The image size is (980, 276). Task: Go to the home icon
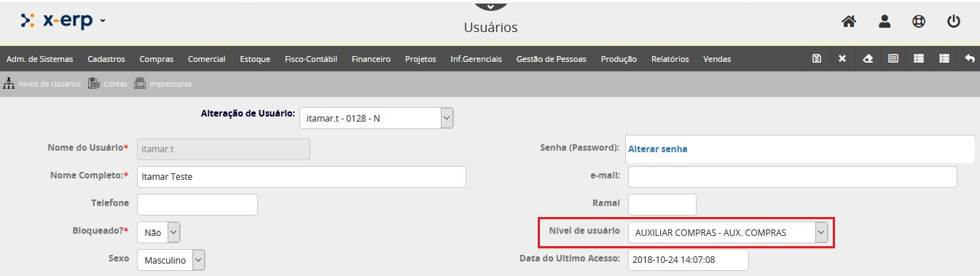coord(848,22)
